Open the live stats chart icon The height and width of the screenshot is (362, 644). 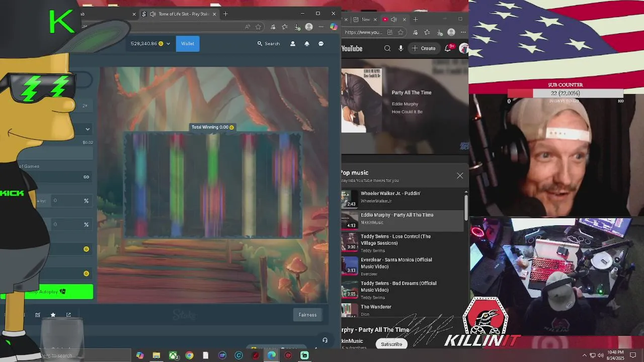point(38,315)
